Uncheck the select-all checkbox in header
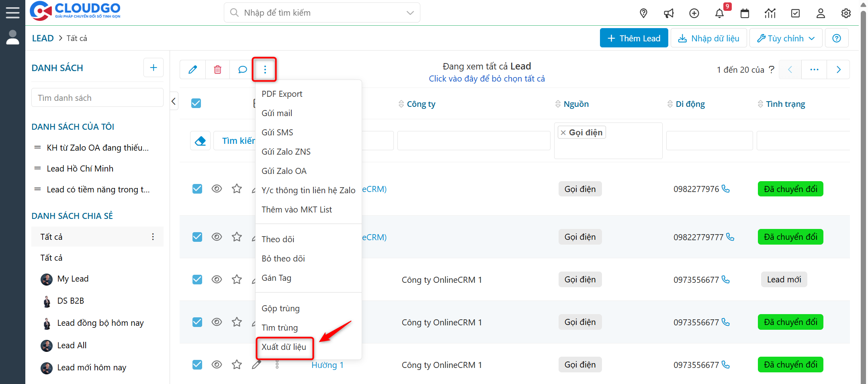Image resolution: width=868 pixels, height=384 pixels. pos(196,103)
